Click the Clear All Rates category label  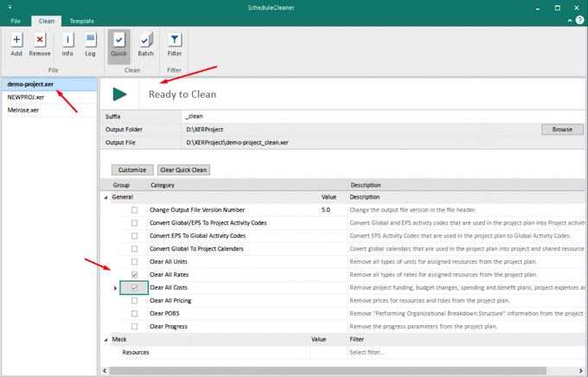(169, 275)
